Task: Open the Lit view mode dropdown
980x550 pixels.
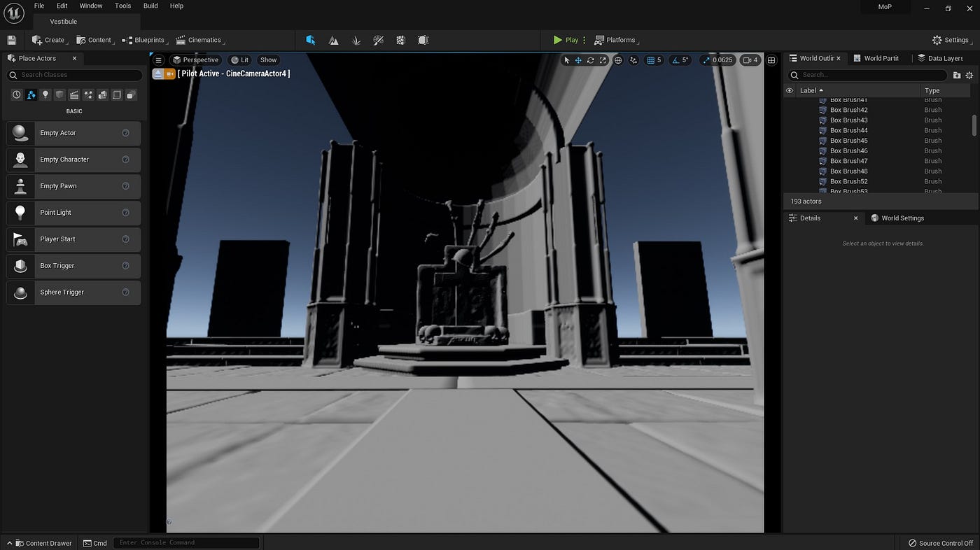Action: 240,60
